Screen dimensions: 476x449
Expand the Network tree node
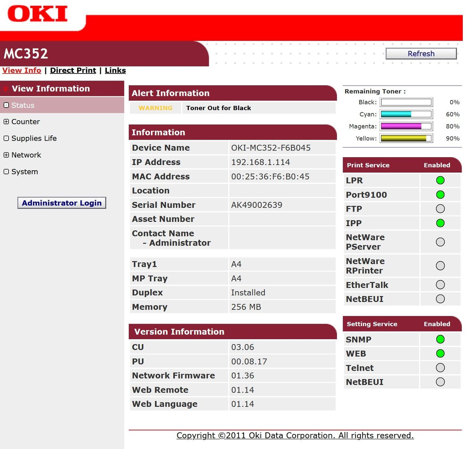[6, 155]
